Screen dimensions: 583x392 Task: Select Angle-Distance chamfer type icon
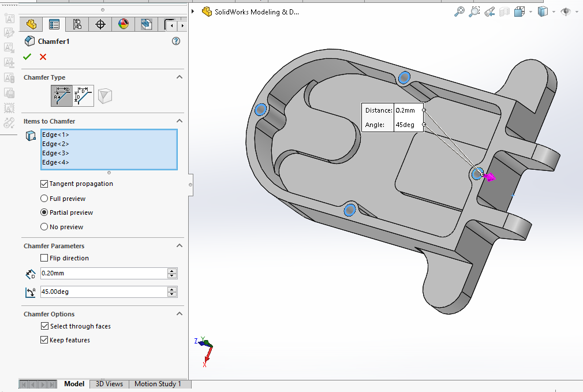pyautogui.click(x=62, y=95)
